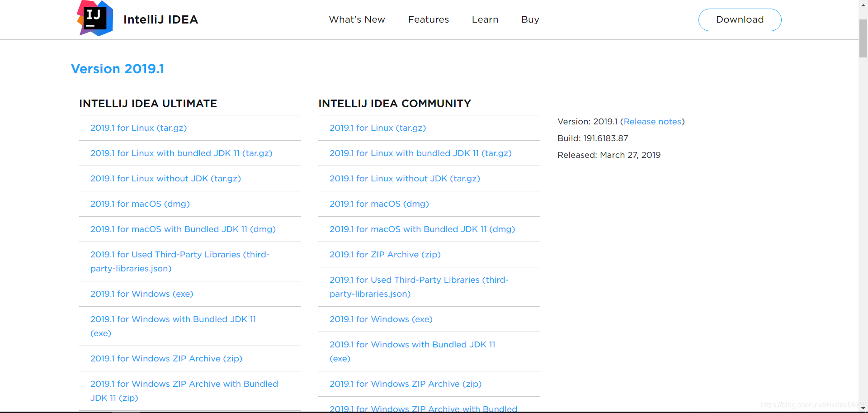Download Community 2019.1 for macOS (dmg)

pos(379,204)
